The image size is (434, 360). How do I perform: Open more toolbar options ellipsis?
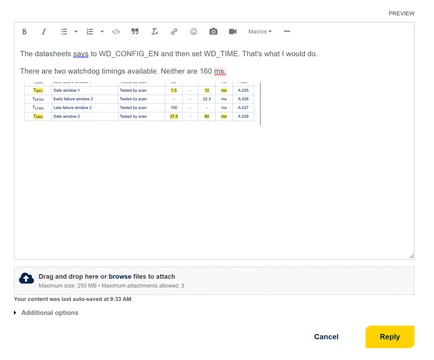click(x=287, y=31)
